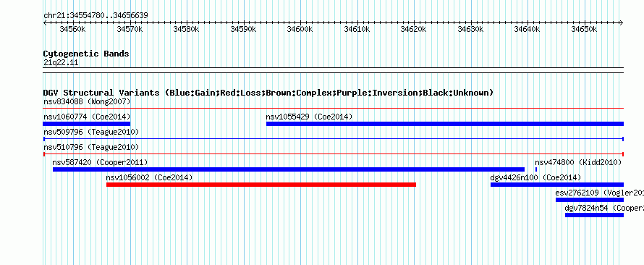Image resolution: width=644 pixels, height=265 pixels.
Task: Click the ruler's right arrow end
Action: tap(622, 23)
